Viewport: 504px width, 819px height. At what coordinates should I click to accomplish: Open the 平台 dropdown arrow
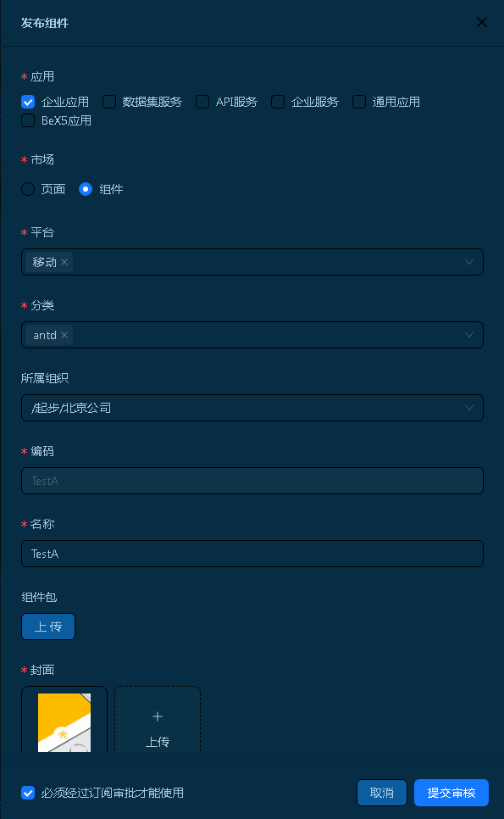click(x=469, y=262)
